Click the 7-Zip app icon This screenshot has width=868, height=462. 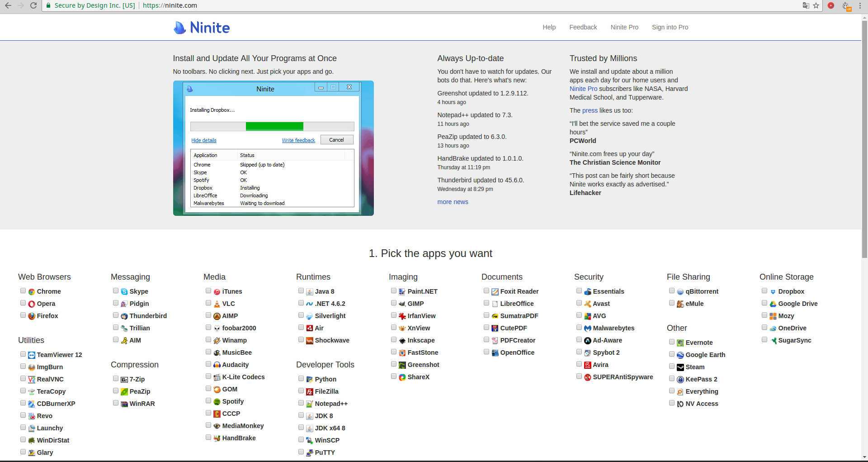point(124,380)
